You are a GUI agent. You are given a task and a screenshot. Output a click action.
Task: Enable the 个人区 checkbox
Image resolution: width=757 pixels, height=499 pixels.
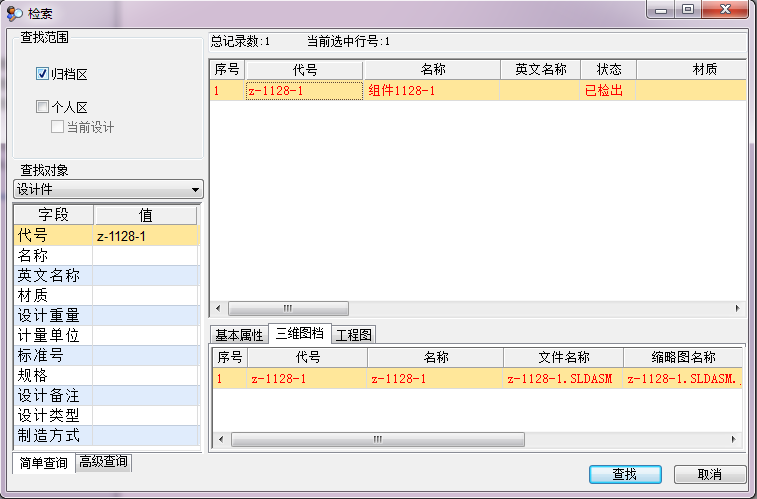[x=42, y=107]
